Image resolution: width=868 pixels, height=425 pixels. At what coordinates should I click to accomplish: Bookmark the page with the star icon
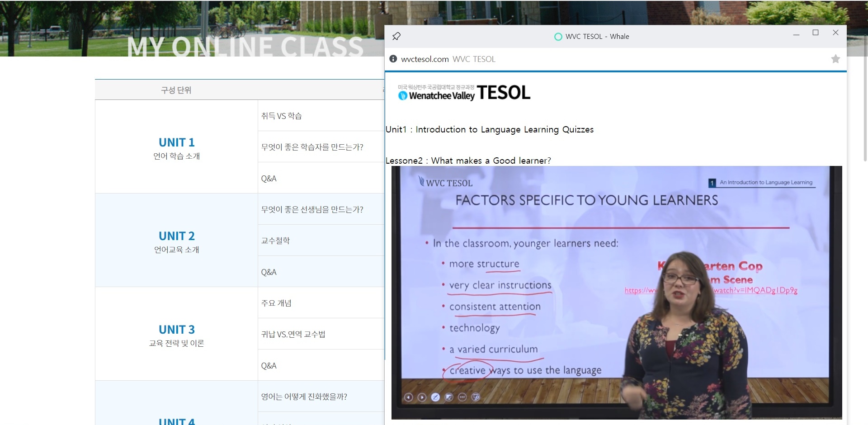pyautogui.click(x=835, y=59)
